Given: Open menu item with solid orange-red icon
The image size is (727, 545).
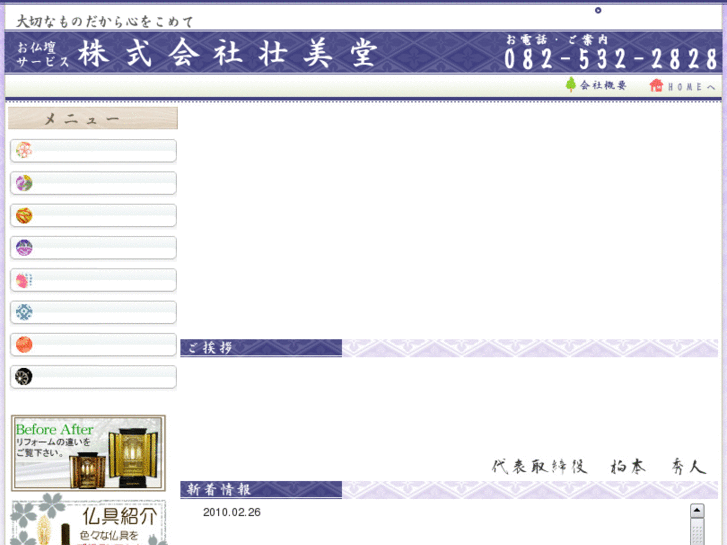Looking at the screenshot, I should coord(93,345).
